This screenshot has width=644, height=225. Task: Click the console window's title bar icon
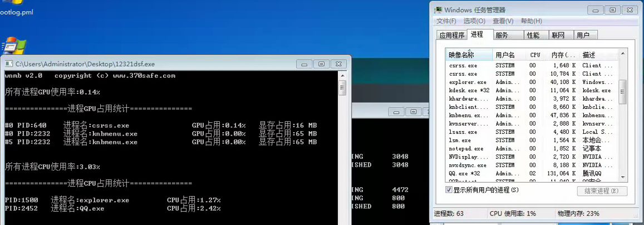[9, 64]
